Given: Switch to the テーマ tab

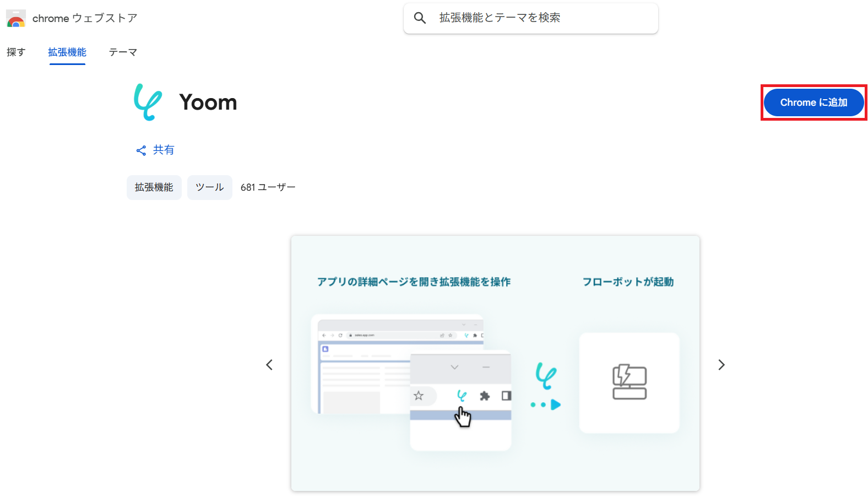Looking at the screenshot, I should 123,52.
